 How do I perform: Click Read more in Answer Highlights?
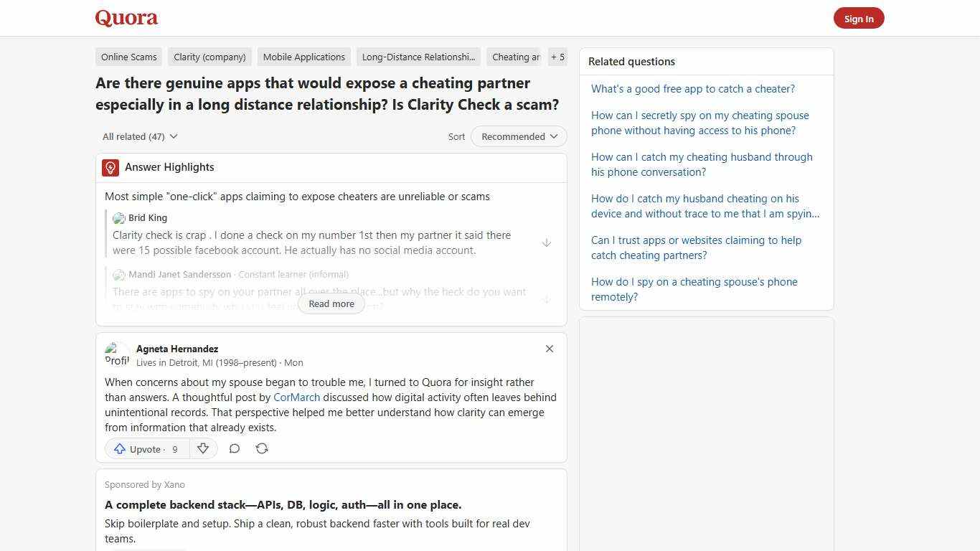point(331,303)
